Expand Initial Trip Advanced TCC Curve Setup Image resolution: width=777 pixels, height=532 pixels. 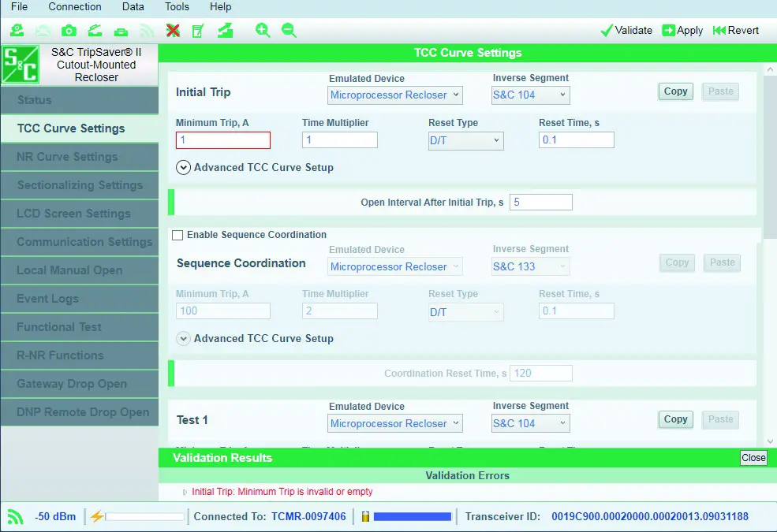pos(183,167)
